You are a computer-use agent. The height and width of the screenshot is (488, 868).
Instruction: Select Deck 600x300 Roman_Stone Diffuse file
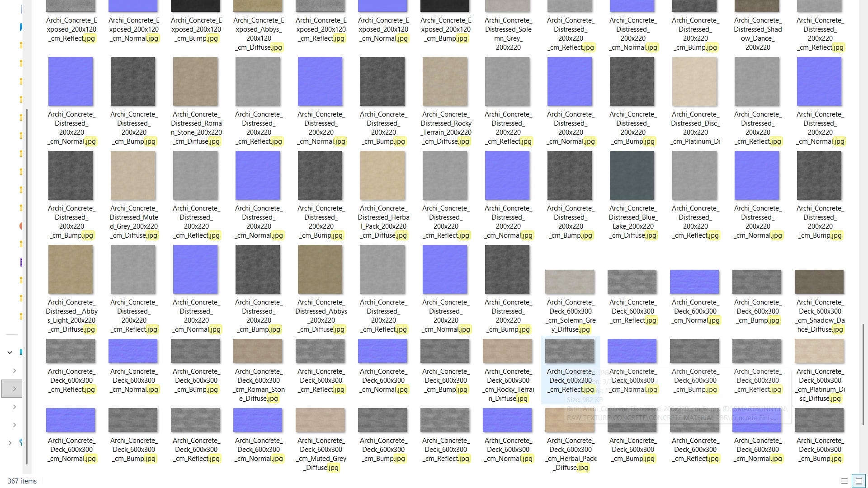(258, 351)
